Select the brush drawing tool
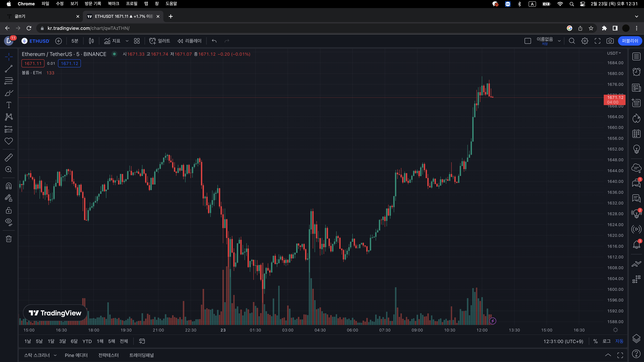This screenshot has height=362, width=644. 9,93
